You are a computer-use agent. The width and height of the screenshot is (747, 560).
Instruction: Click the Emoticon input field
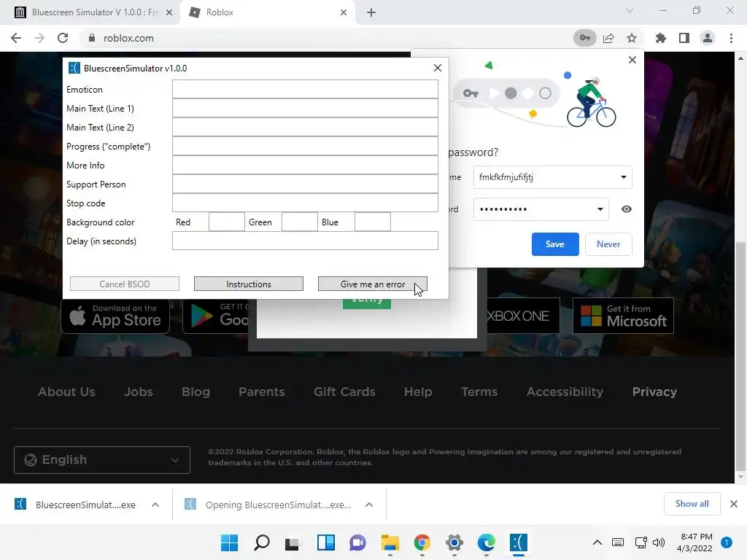pos(305,89)
